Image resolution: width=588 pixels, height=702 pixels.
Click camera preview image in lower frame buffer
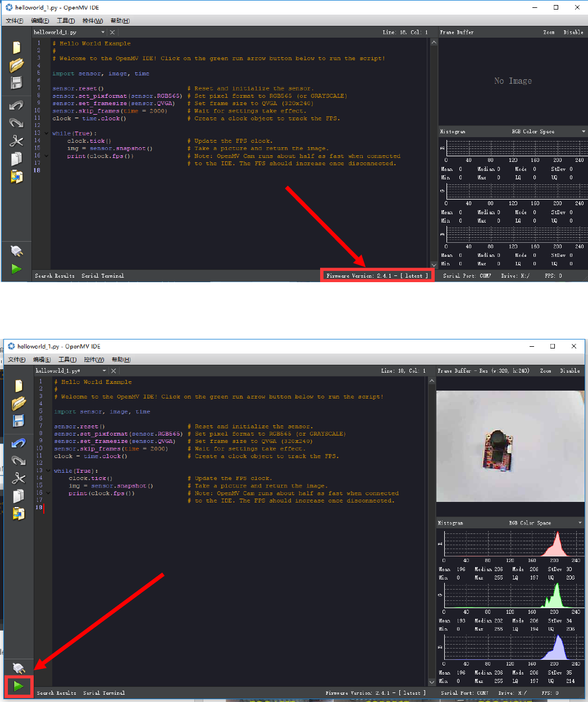[510, 446]
